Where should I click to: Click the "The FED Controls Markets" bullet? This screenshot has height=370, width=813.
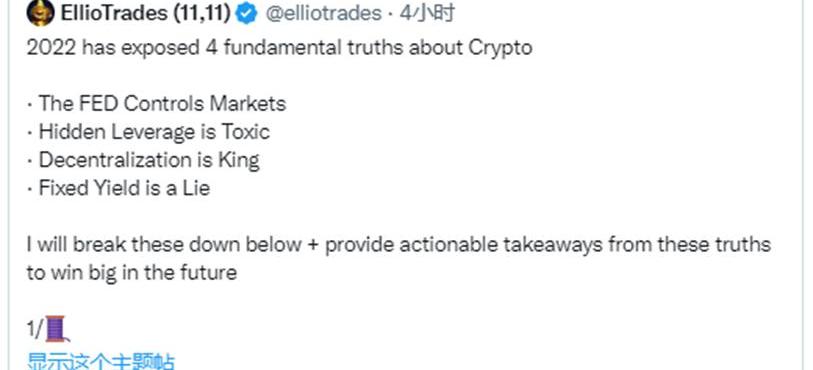point(156,104)
